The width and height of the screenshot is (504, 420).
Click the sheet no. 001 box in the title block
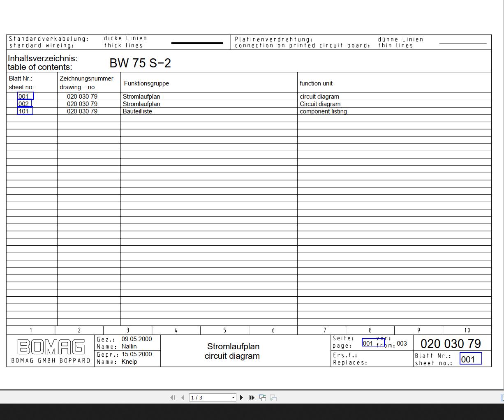[x=470, y=359]
